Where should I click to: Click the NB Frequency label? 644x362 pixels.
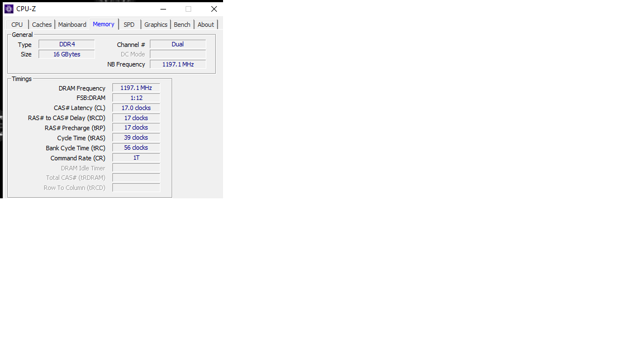tap(126, 64)
